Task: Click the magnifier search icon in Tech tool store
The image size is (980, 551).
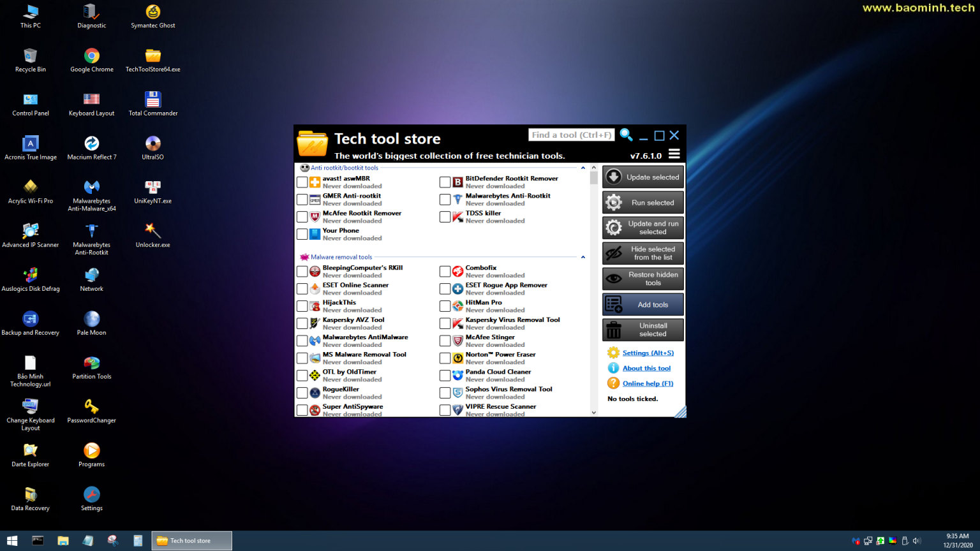Action: point(627,135)
